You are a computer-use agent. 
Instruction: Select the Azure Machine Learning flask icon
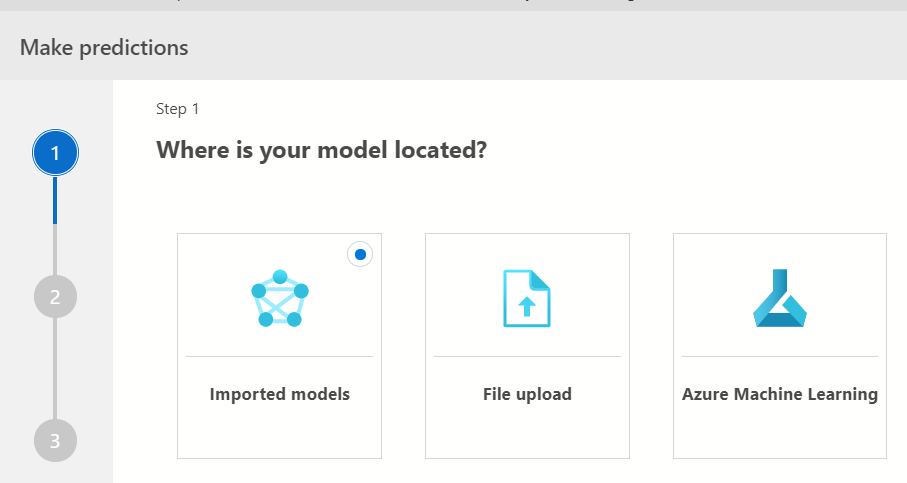coord(780,298)
